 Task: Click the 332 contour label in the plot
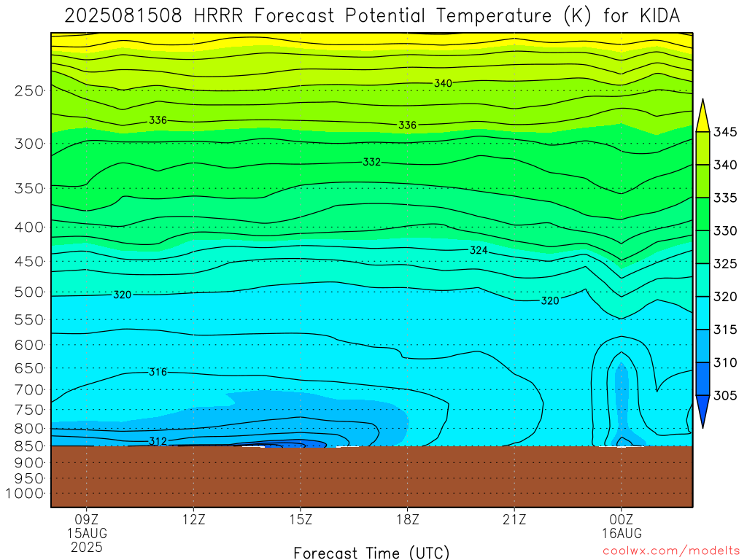[372, 162]
